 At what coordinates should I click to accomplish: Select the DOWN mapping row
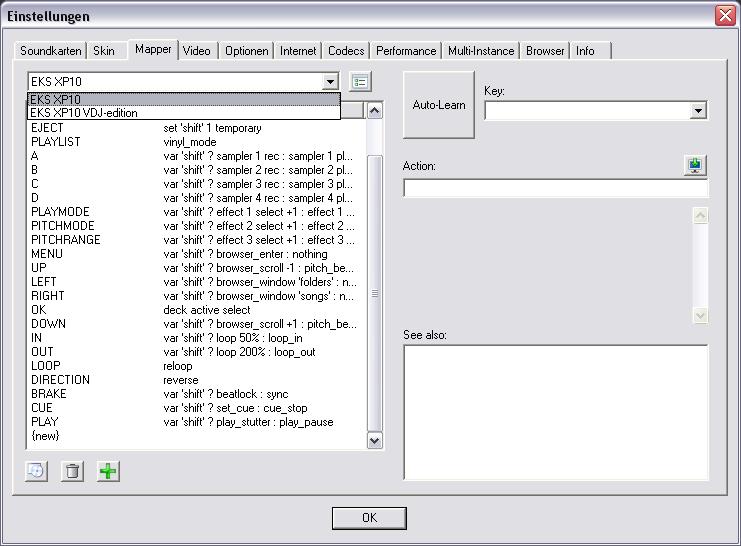[x=197, y=324]
